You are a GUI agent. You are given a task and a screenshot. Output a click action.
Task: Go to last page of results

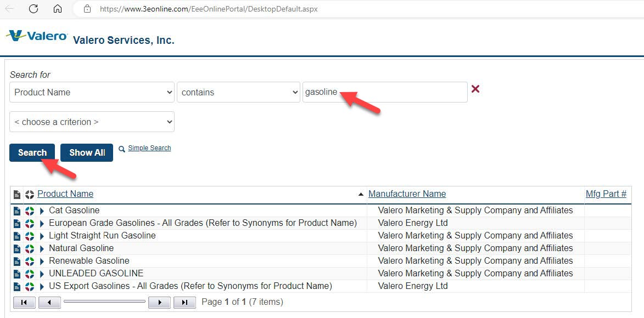pos(184,303)
